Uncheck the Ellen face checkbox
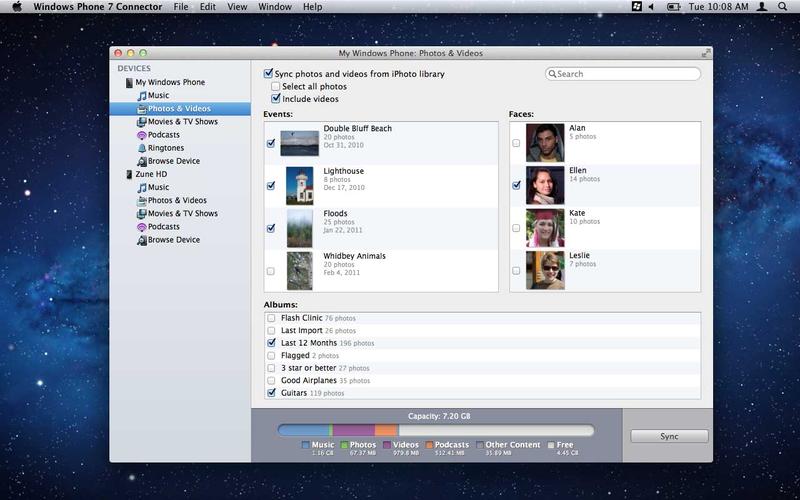This screenshot has width=800, height=500. point(516,185)
